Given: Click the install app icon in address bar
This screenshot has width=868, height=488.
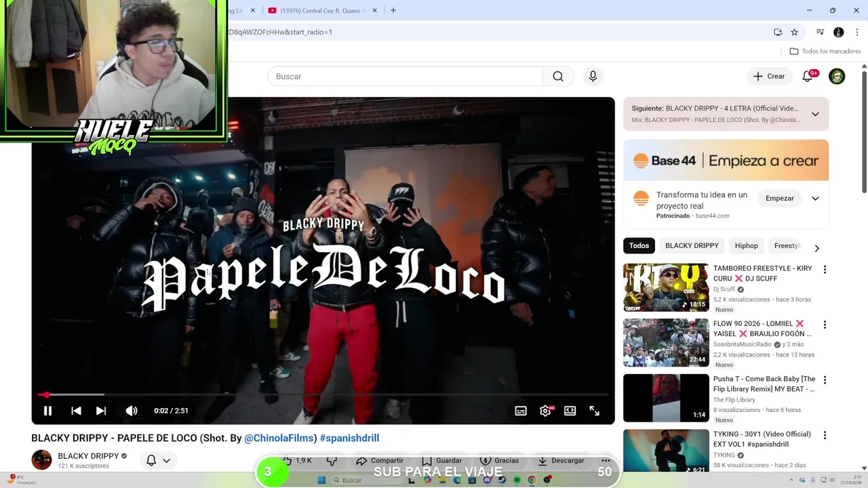Looking at the screenshot, I should (x=778, y=32).
